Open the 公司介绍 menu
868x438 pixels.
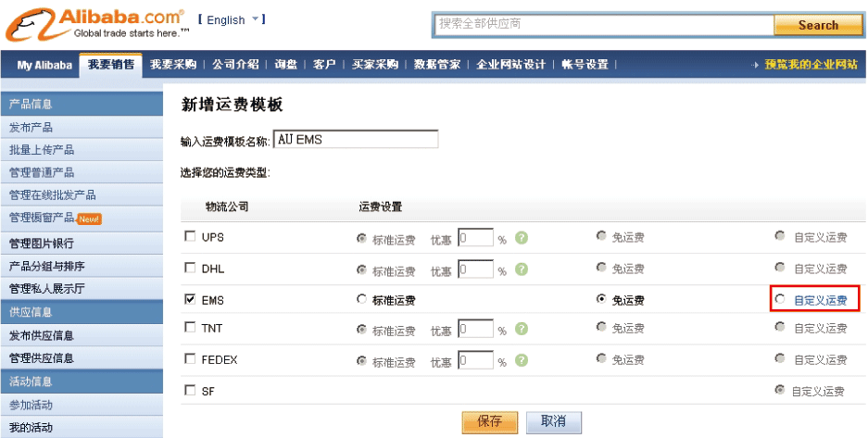235,64
